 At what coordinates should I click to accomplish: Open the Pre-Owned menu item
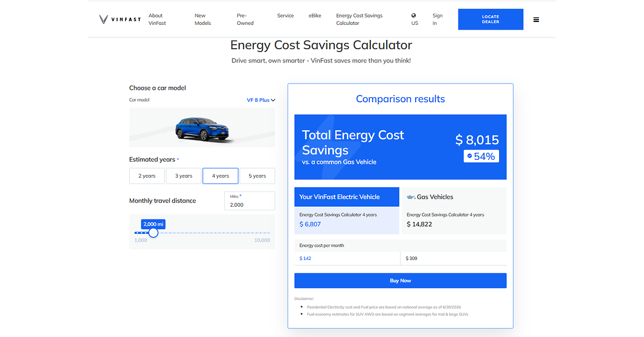pos(245,19)
